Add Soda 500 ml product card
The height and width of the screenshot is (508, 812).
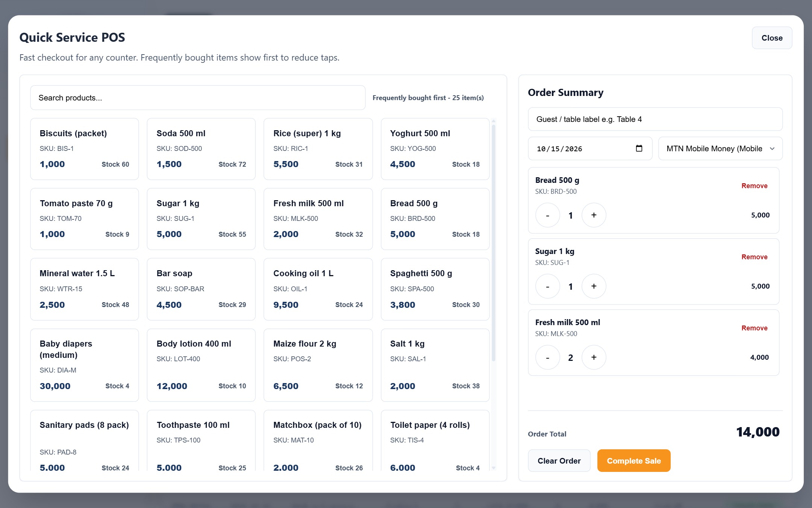tap(201, 149)
